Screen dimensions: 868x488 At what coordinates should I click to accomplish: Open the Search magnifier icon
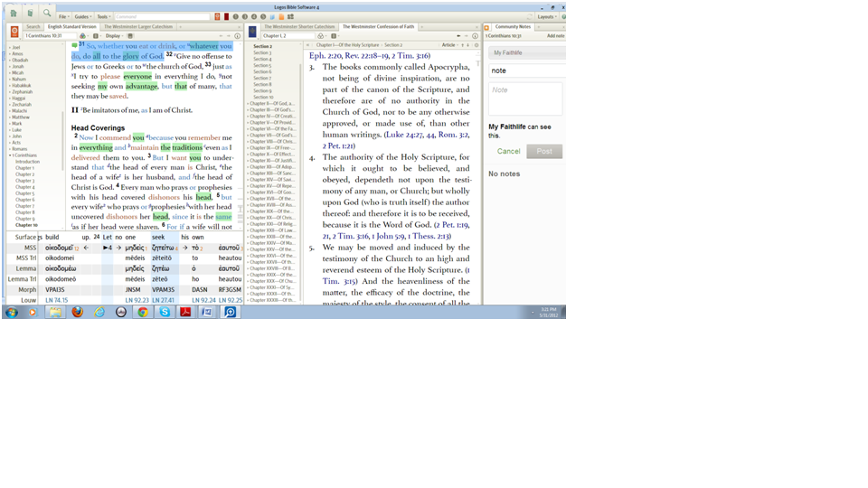coord(47,14)
